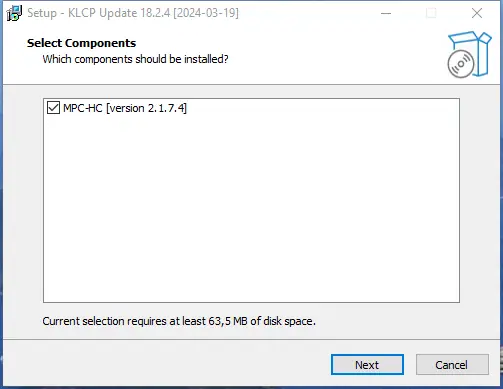
Task: Click the disk space requirement text
Action: point(179,321)
